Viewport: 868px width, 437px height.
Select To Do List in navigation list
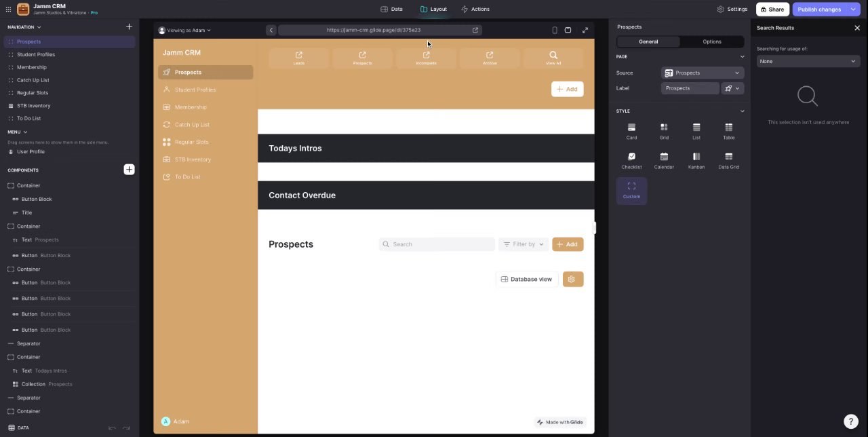pos(69,118)
